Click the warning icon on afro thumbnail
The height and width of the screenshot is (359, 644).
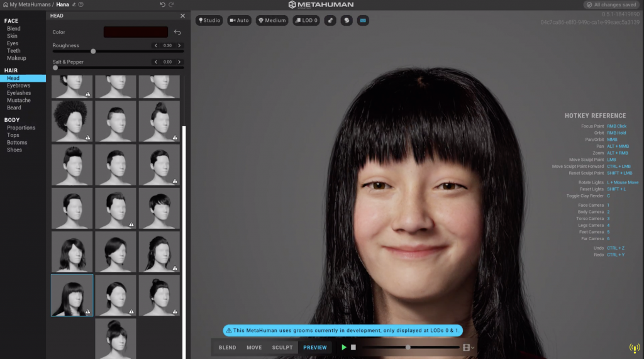pos(87,138)
